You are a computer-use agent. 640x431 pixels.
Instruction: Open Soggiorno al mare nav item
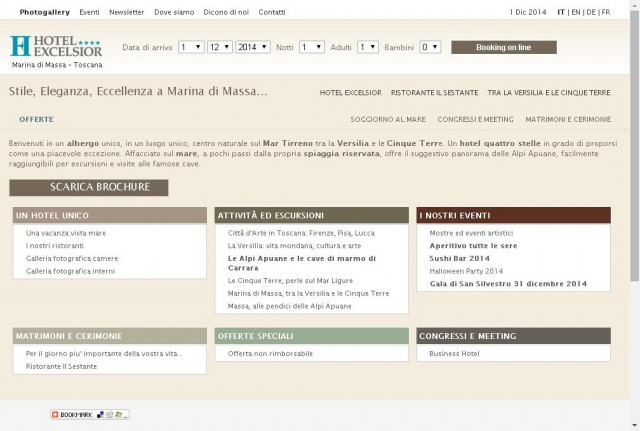tap(388, 119)
